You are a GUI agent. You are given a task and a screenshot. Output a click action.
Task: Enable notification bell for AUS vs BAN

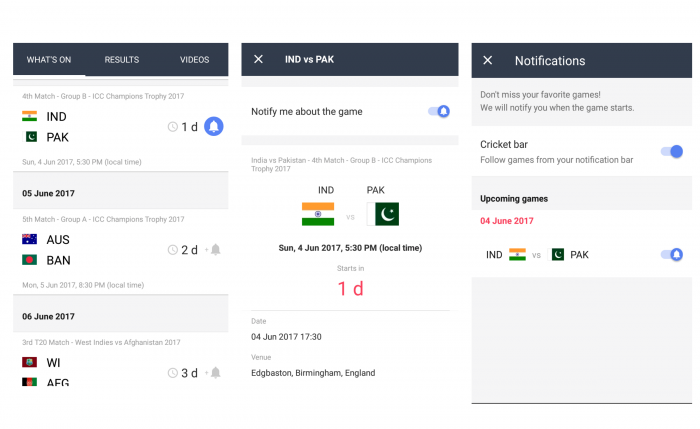[x=214, y=250]
